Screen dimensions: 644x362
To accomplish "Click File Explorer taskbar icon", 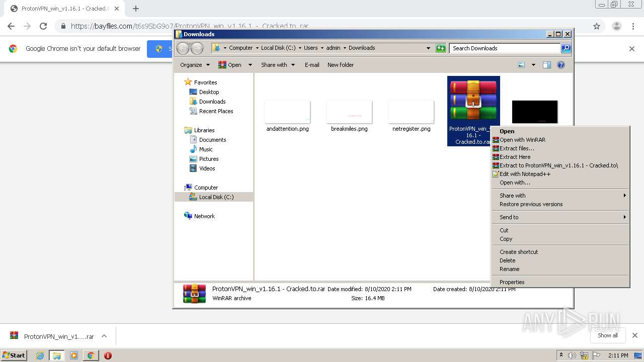I will pyautogui.click(x=57, y=355).
